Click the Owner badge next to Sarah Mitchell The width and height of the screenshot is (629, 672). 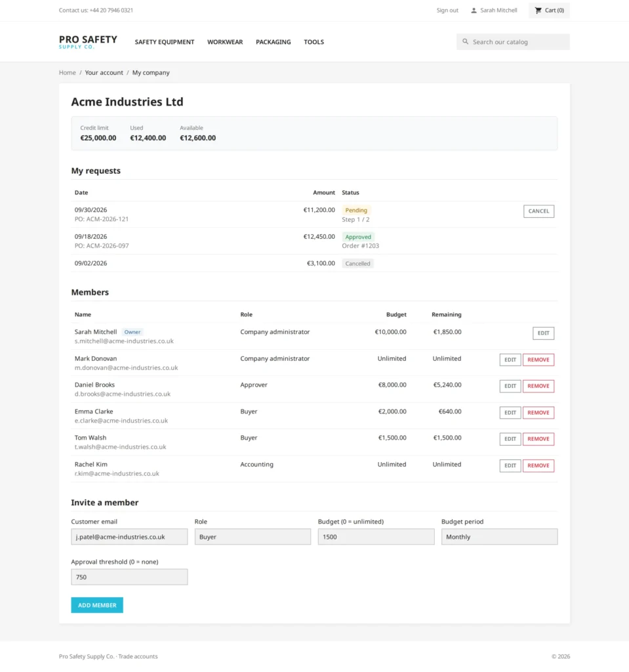[132, 331]
